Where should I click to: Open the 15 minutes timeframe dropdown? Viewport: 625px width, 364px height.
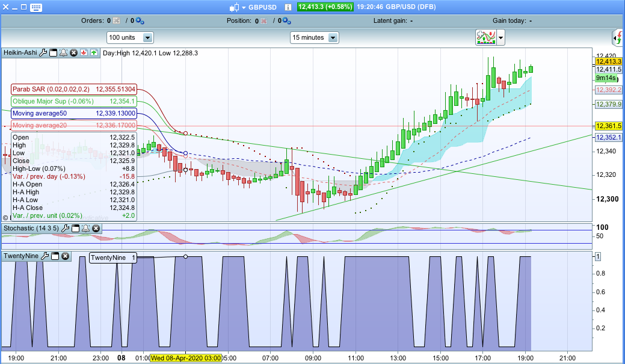(x=315, y=37)
